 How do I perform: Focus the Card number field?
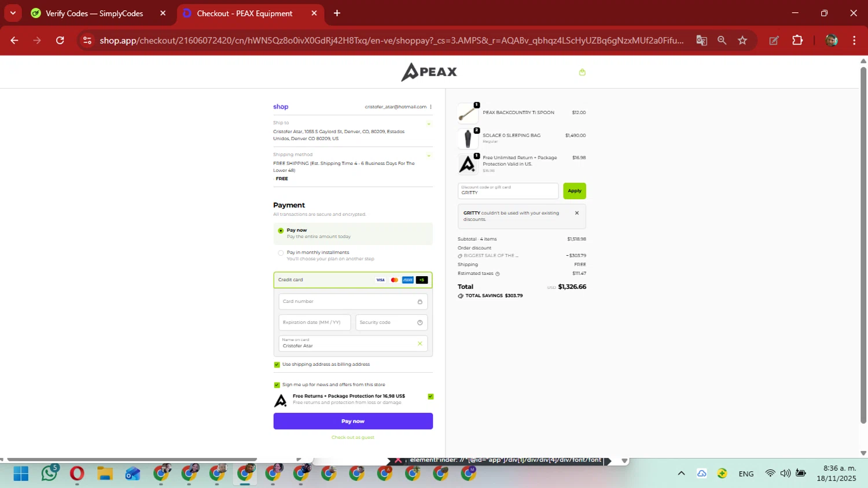click(x=353, y=302)
